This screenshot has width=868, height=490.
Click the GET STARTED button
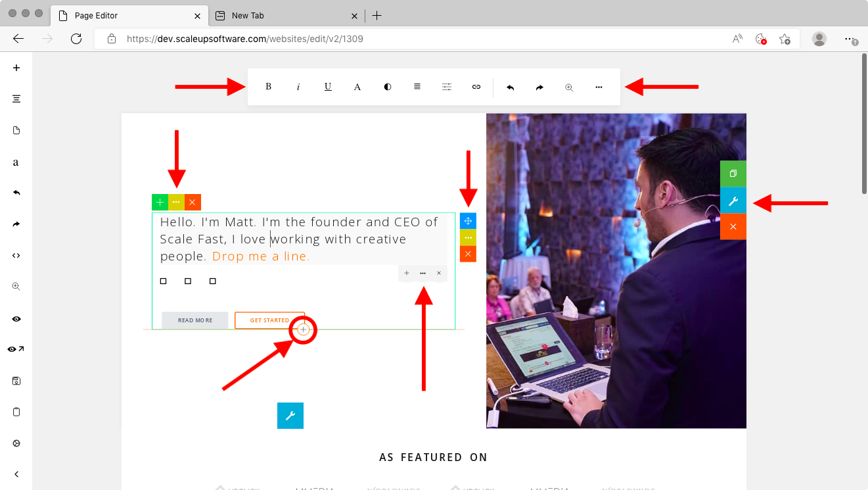[x=269, y=320]
